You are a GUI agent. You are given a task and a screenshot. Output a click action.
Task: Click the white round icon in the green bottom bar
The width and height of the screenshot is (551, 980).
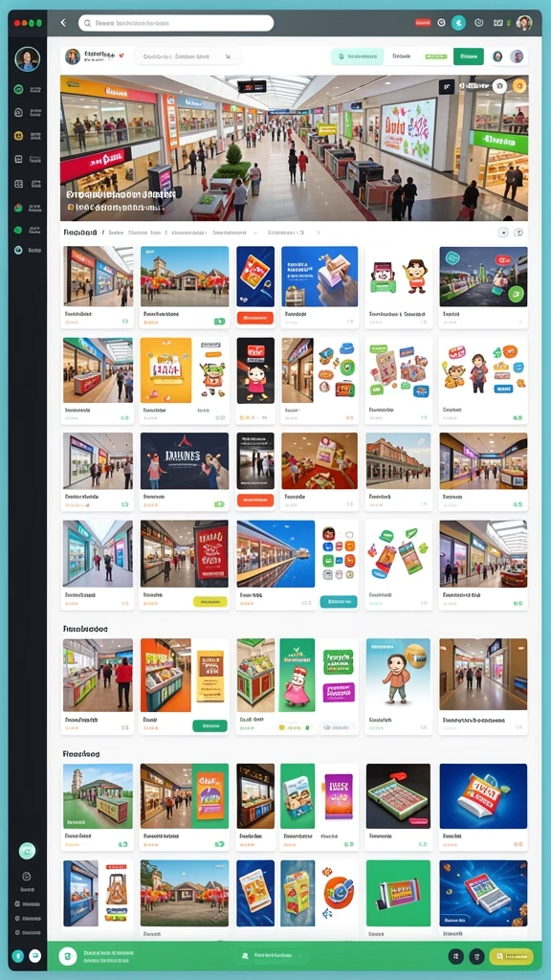[x=68, y=956]
